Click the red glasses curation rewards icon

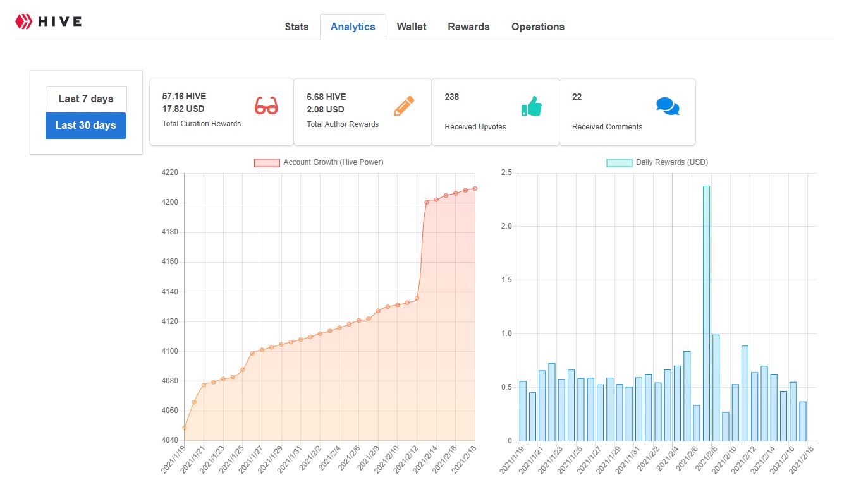266,106
